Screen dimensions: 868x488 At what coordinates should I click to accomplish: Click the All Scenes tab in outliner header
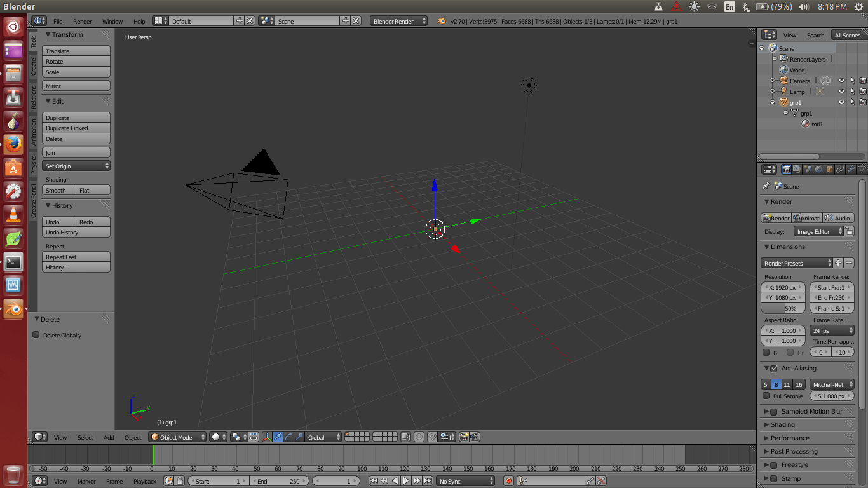coord(848,35)
